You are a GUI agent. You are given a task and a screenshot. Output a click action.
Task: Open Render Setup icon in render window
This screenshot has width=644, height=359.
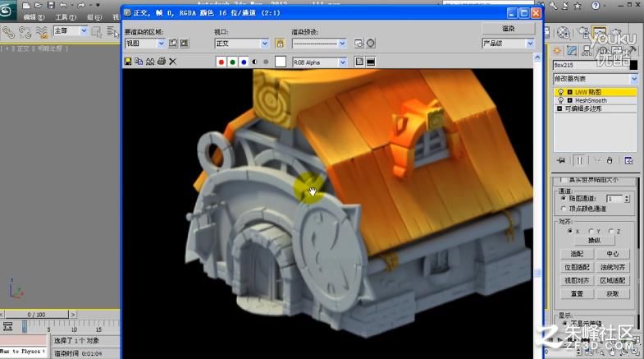pos(359,44)
